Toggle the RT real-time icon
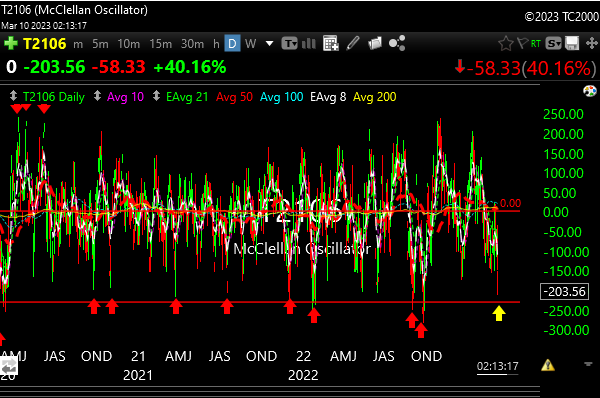This screenshot has width=600, height=398. (x=536, y=44)
